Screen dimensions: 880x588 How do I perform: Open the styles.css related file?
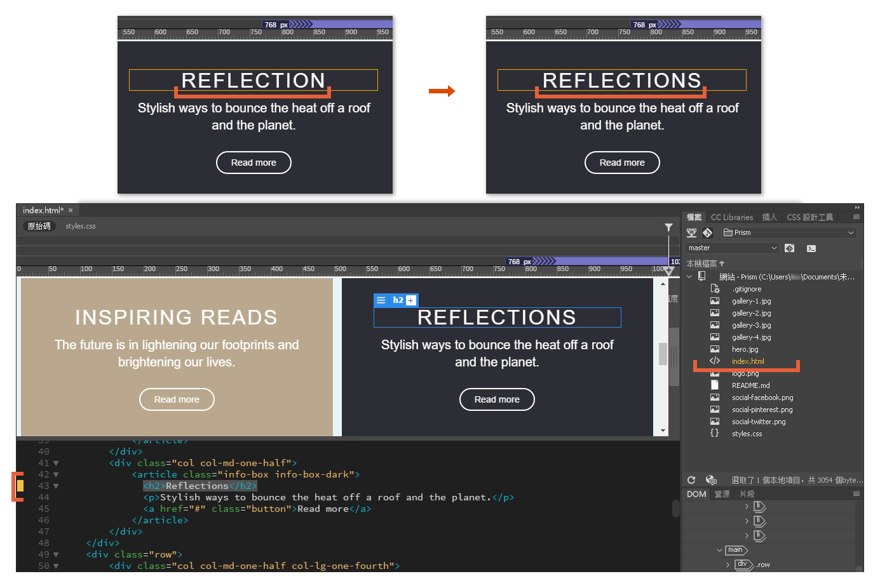81,226
